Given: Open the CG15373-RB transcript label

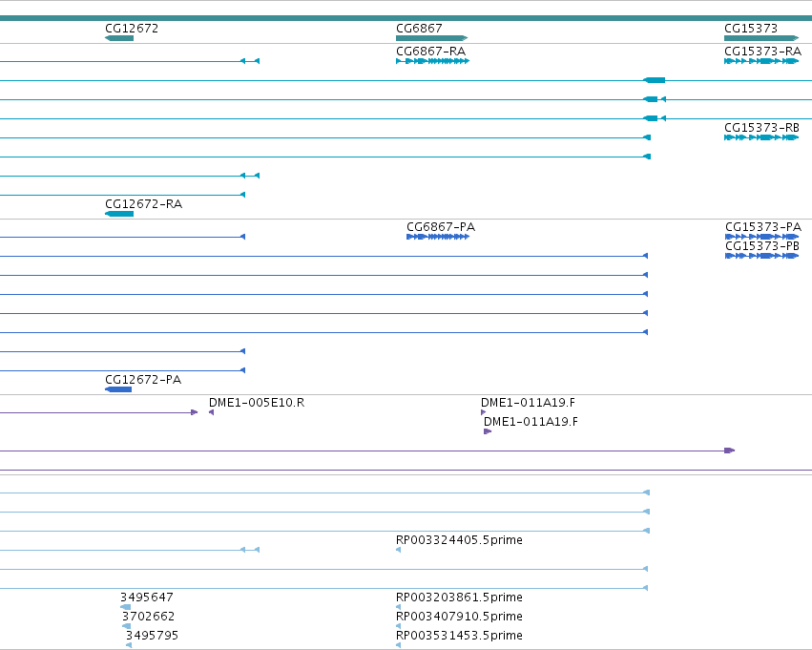Looking at the screenshot, I should tap(761, 127).
